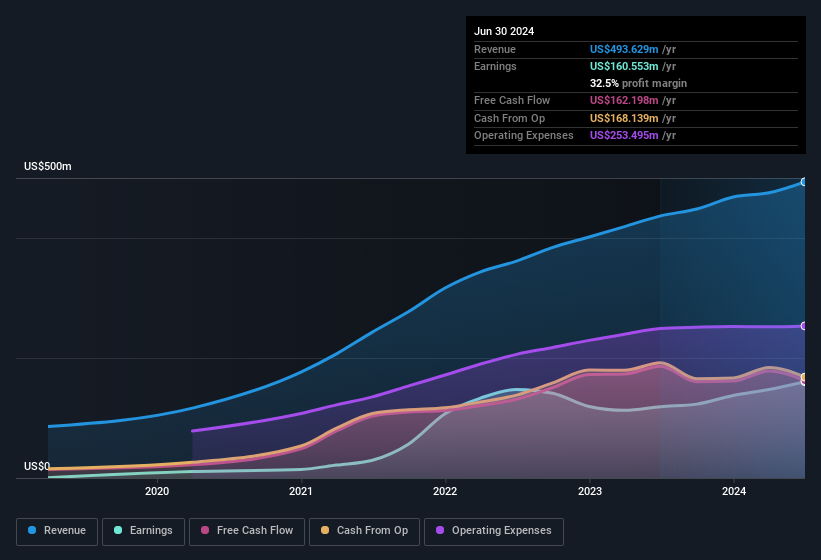Select the 2020 x-axis label
The image size is (821, 560).
tap(157, 491)
